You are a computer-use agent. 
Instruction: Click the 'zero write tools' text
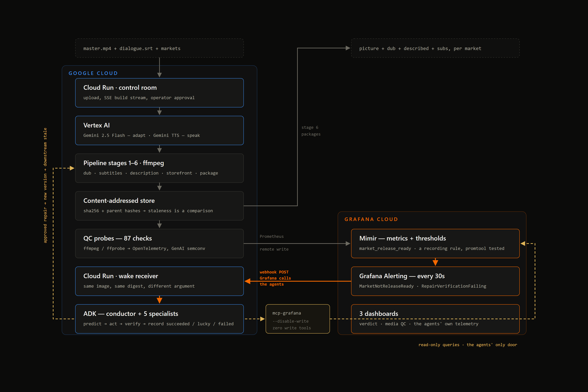pyautogui.click(x=292, y=328)
